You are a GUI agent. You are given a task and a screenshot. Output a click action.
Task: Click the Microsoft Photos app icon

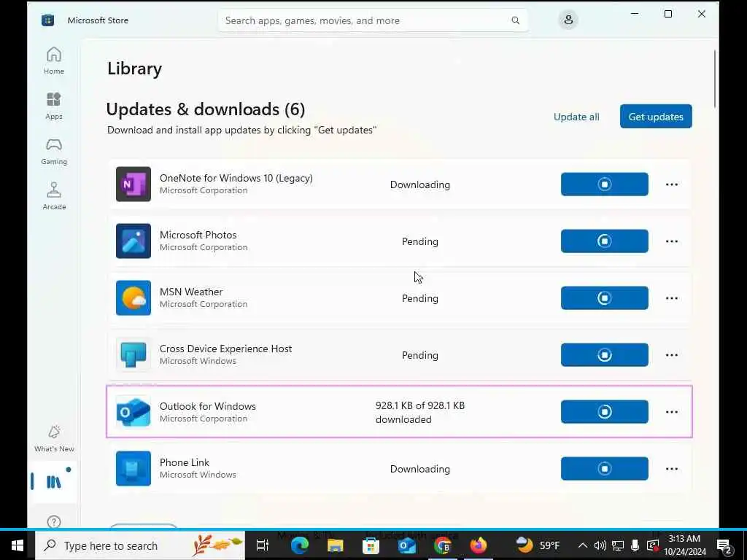133,241
